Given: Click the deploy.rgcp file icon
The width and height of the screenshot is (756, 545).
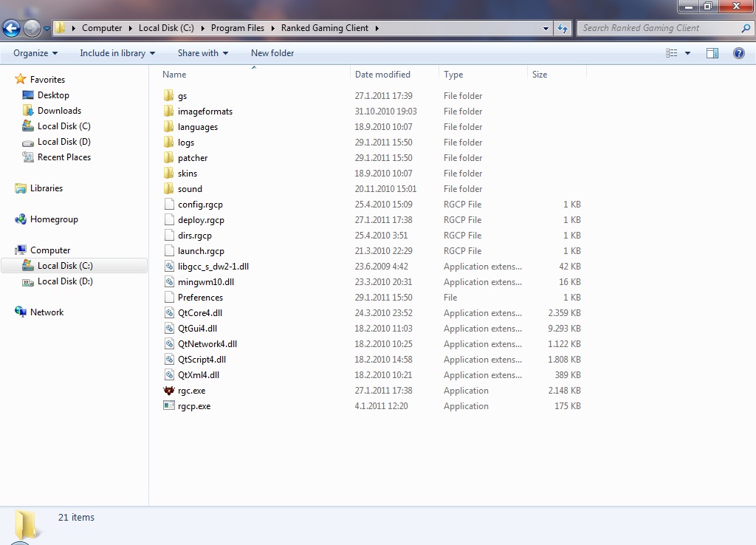Looking at the screenshot, I should tap(169, 219).
